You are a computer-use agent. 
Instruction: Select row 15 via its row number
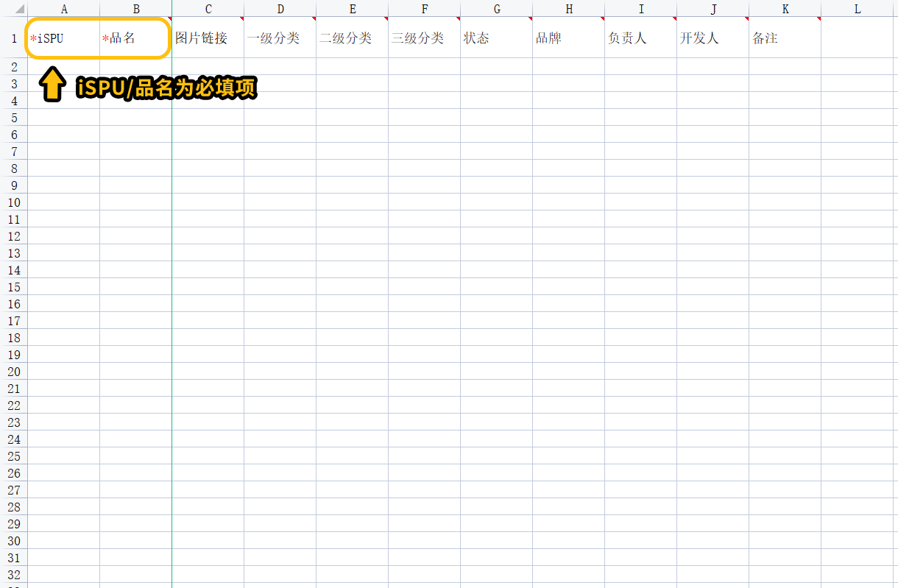pyautogui.click(x=14, y=287)
